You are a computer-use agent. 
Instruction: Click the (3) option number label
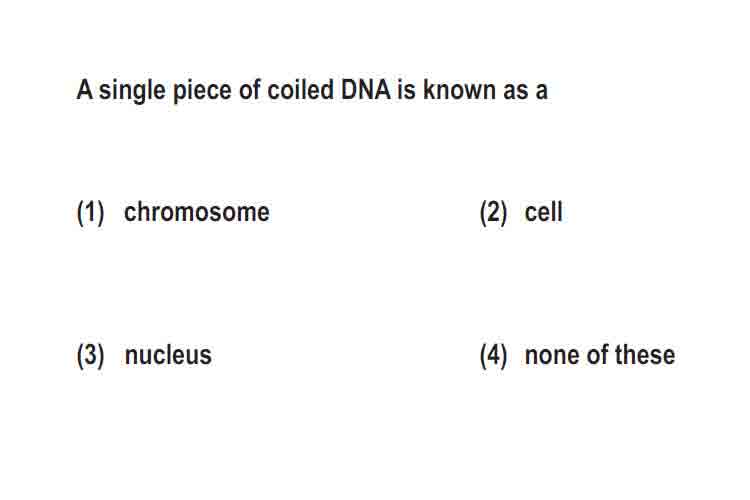pos(90,356)
